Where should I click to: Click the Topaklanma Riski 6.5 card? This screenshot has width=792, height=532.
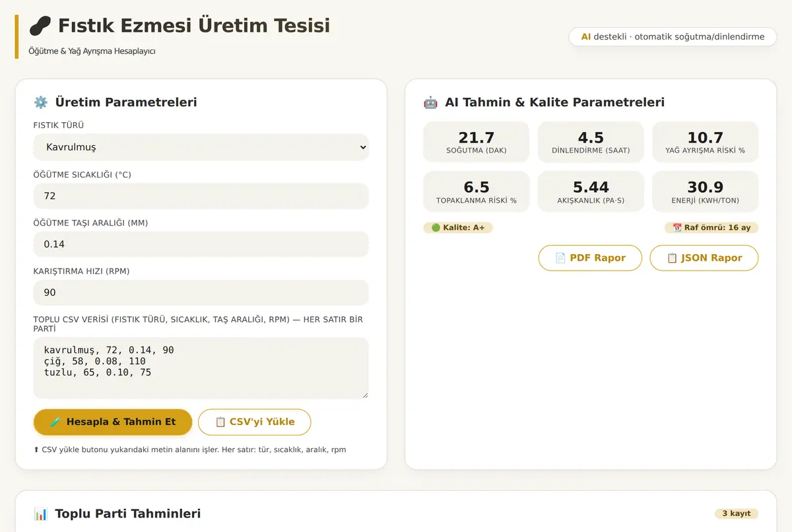477,191
